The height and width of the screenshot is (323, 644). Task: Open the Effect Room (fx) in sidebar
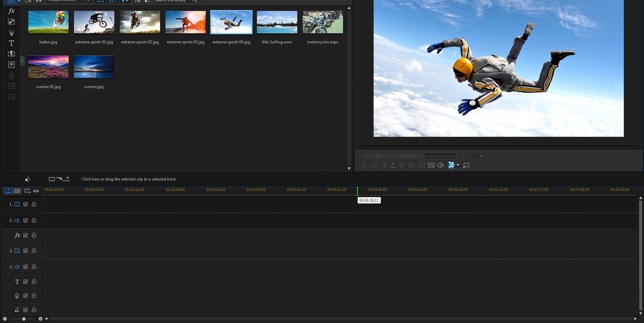(x=11, y=11)
